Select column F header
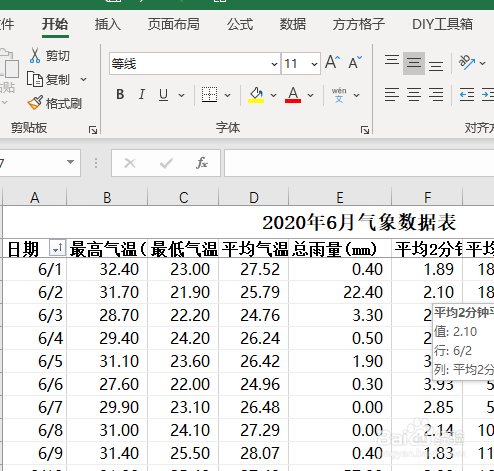The width and height of the screenshot is (494, 471). (x=427, y=197)
